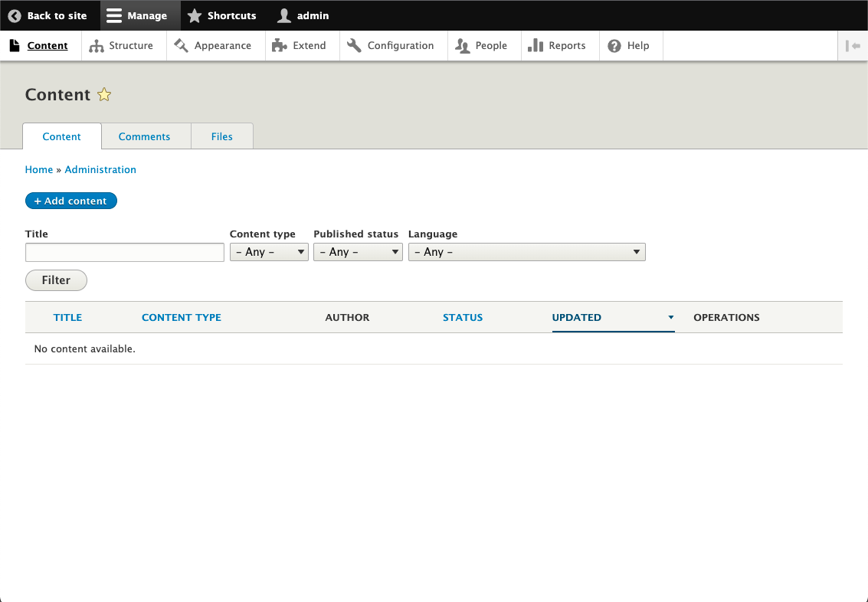Click the Add content button
868x602 pixels.
pos(70,201)
